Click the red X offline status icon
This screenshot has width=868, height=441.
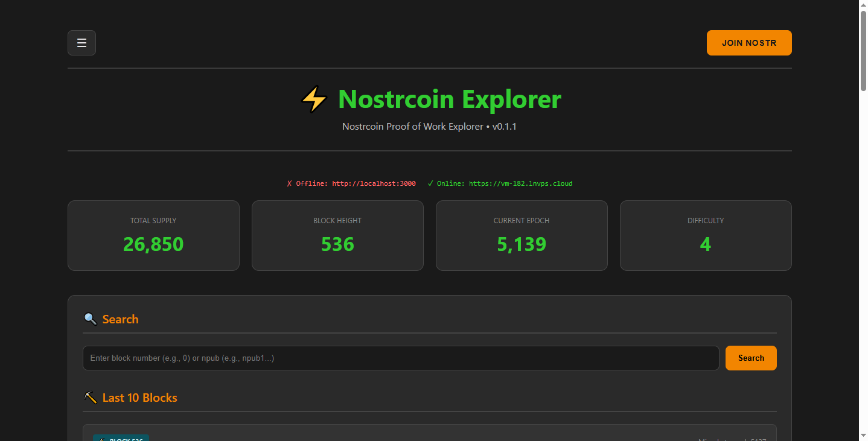pos(289,183)
